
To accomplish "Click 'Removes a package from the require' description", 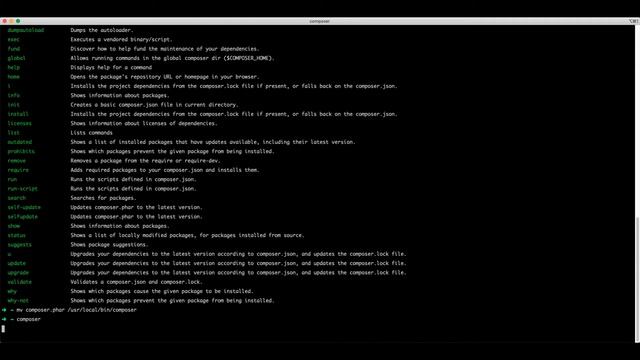I will [145, 161].
